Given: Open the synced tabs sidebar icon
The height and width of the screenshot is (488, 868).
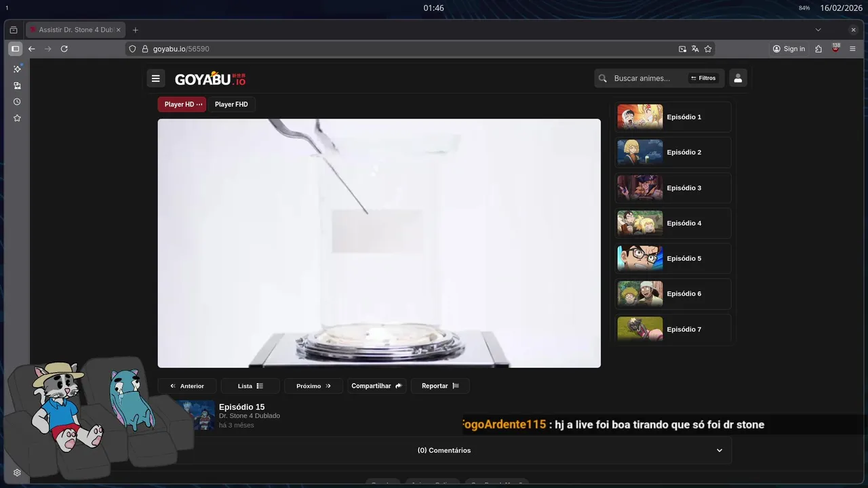Looking at the screenshot, I should pyautogui.click(x=17, y=85).
